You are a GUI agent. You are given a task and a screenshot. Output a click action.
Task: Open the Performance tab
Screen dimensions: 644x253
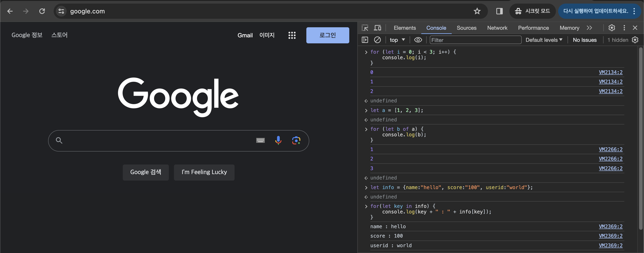[533, 28]
